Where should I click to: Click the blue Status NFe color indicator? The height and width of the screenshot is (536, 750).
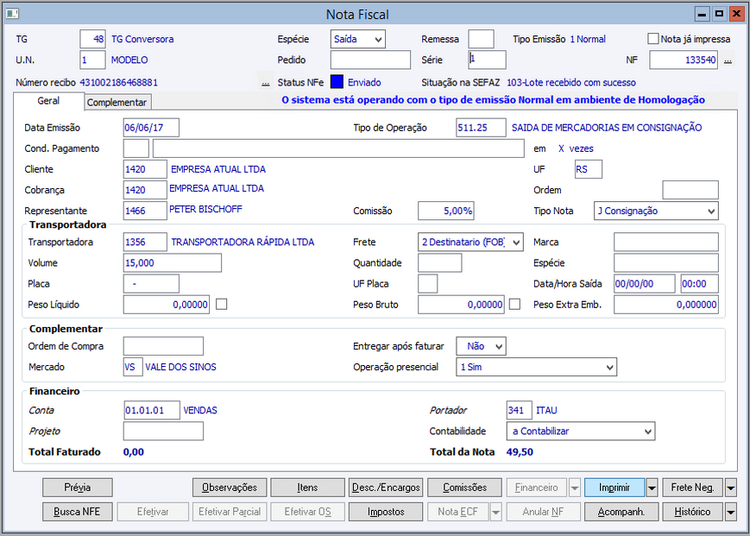coord(337,82)
